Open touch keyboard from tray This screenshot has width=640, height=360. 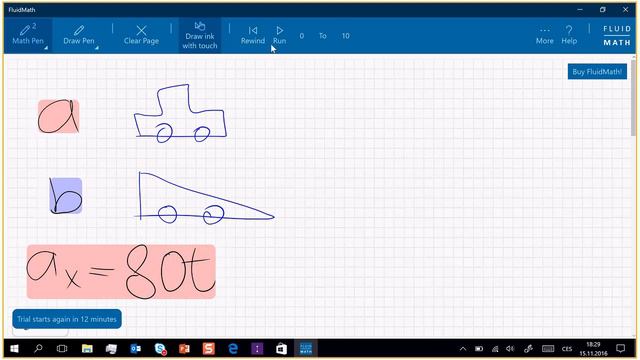pos(548,349)
